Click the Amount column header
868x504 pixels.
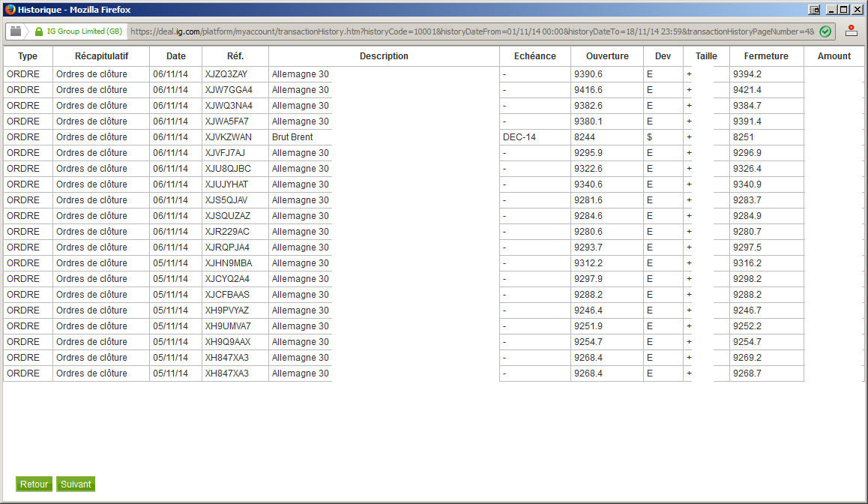(x=834, y=56)
